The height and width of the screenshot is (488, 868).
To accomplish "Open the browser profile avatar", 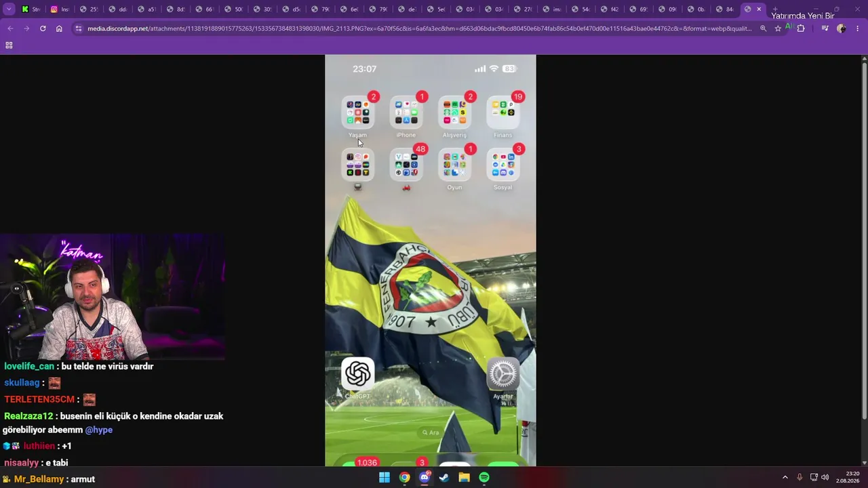I will (842, 28).
